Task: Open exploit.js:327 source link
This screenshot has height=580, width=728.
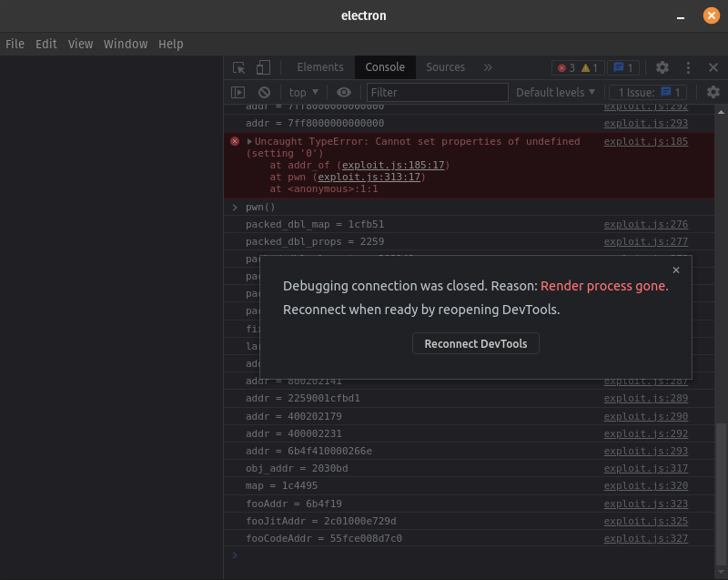Action: tap(646, 538)
